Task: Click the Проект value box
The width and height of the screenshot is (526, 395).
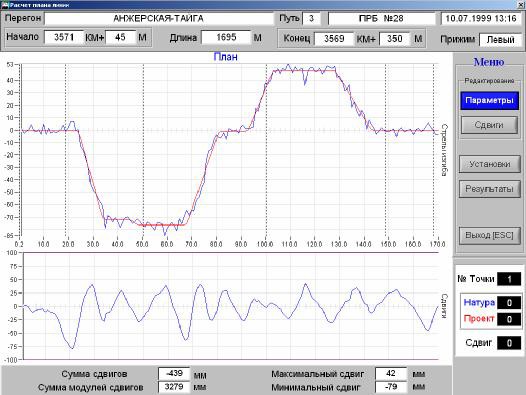Action: tap(509, 319)
